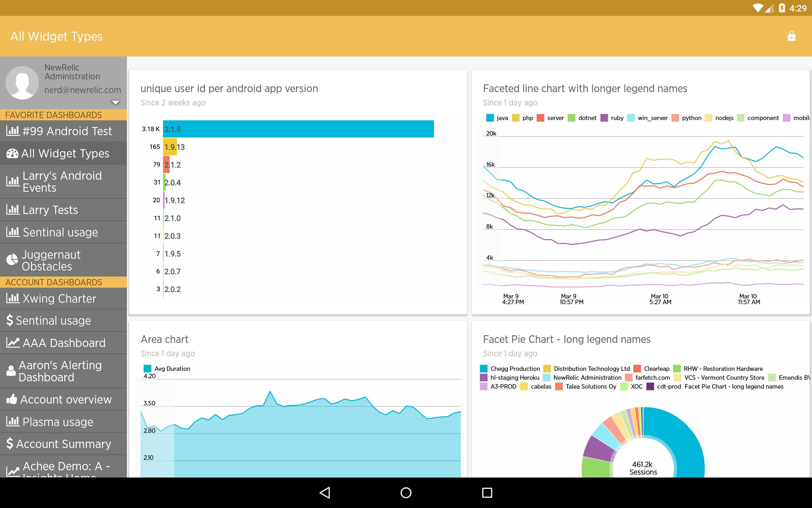Screen dimensions: 812x508
Task: Tap the ruby legend color swatch
Action: (x=604, y=117)
